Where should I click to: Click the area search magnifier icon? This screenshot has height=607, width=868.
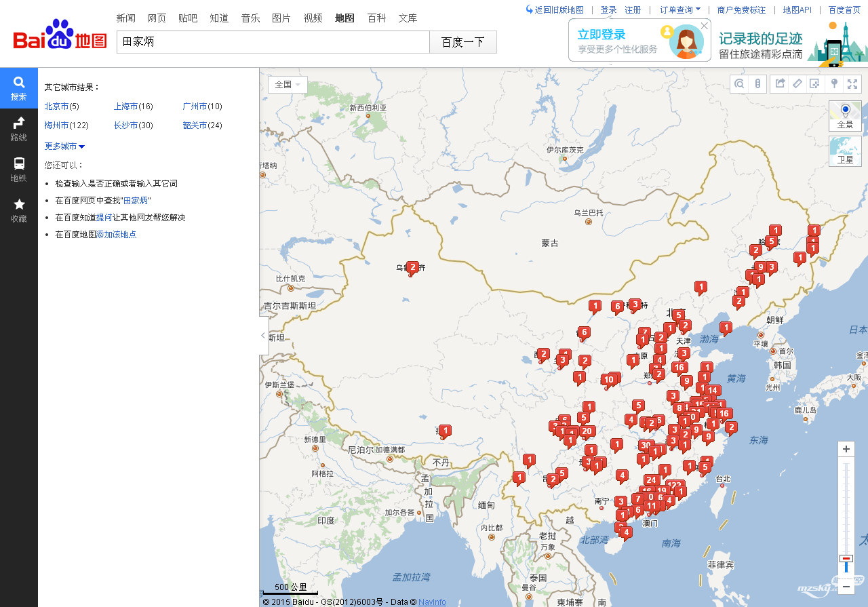tap(739, 84)
